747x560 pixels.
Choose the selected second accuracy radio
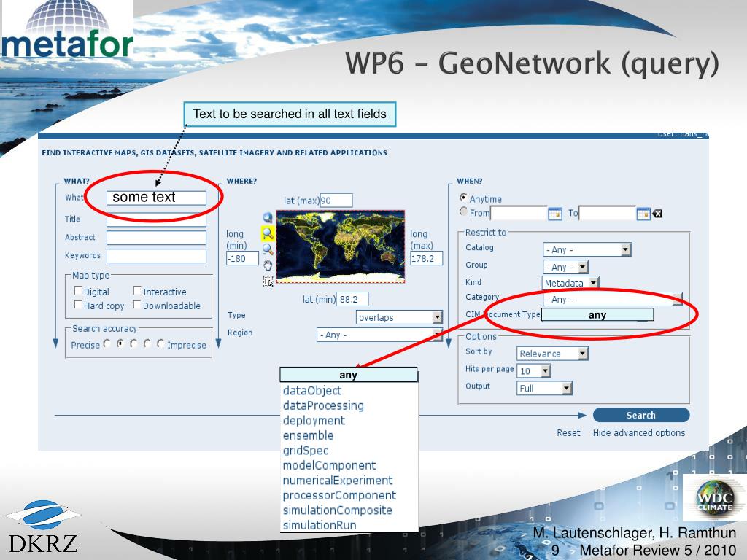(120, 343)
